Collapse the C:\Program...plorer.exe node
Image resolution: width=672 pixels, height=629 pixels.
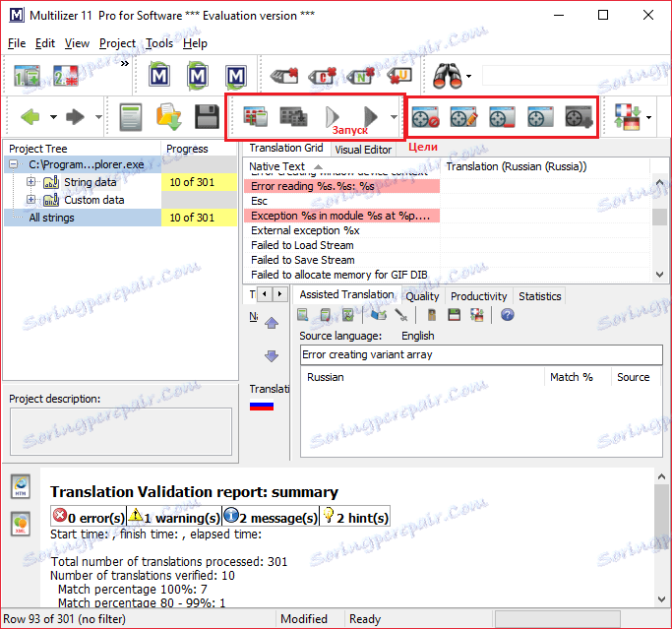pyautogui.click(x=14, y=164)
